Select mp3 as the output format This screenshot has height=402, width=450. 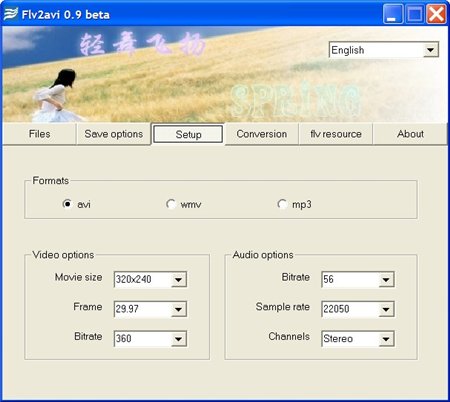click(x=282, y=203)
